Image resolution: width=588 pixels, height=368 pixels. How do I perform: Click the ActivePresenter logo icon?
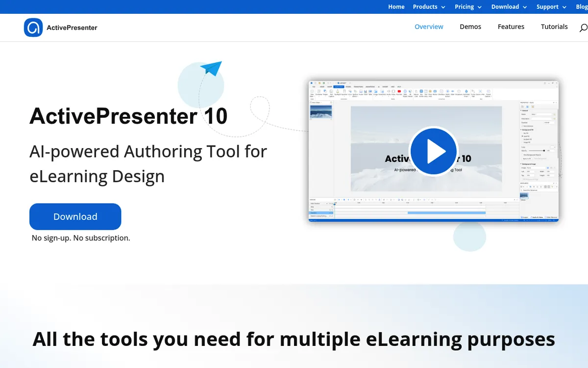tap(33, 27)
